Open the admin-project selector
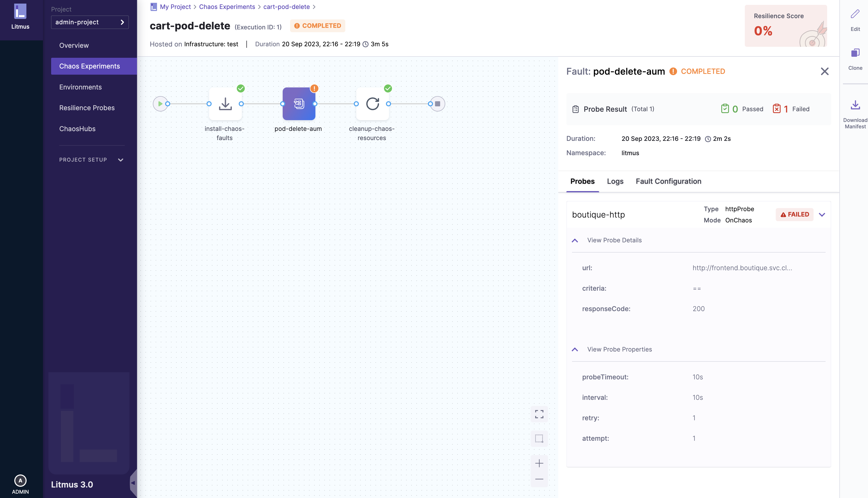 tap(89, 22)
